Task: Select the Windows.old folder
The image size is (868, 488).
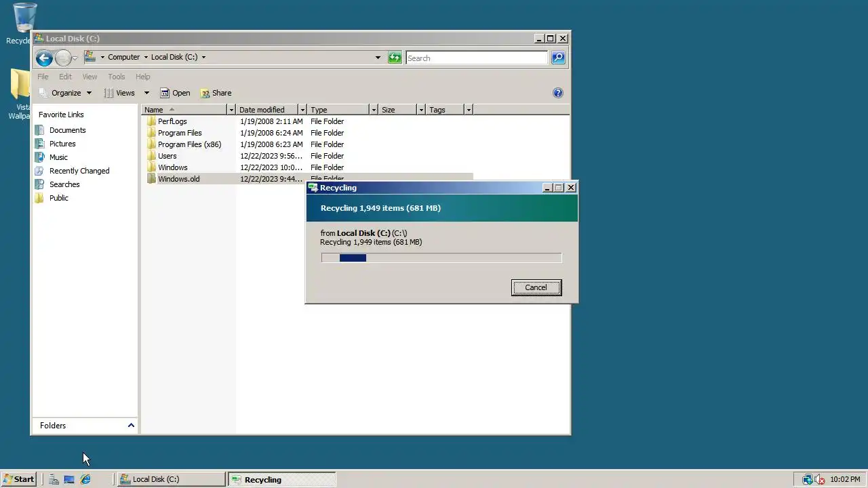Action: click(178, 179)
